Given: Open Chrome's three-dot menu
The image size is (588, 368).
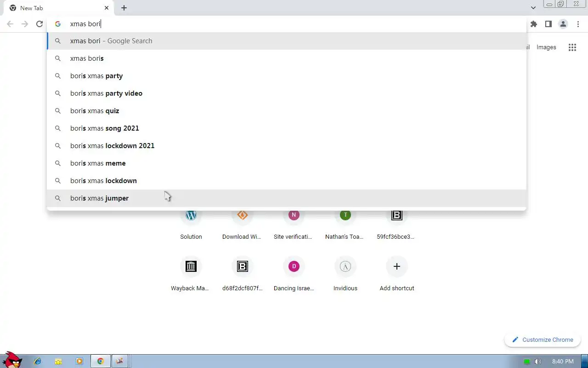Looking at the screenshot, I should [x=578, y=24].
